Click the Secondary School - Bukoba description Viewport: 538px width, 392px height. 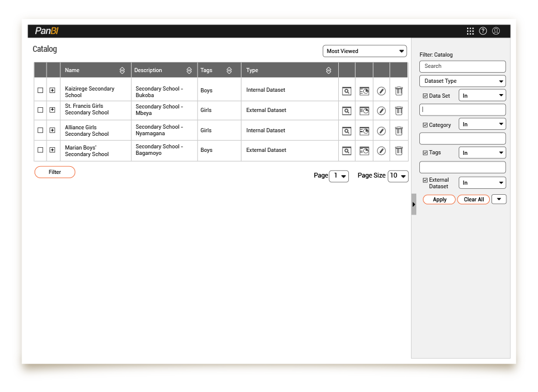[159, 92]
